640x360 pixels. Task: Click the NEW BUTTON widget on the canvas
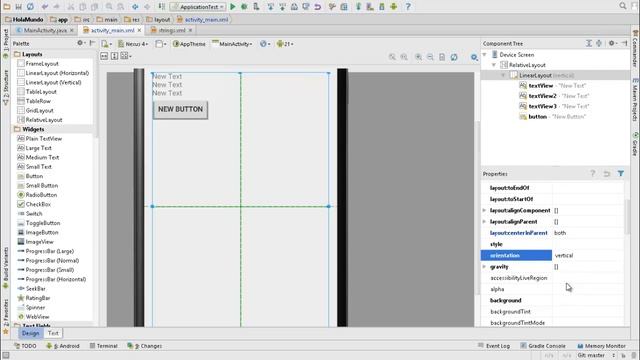click(x=180, y=109)
